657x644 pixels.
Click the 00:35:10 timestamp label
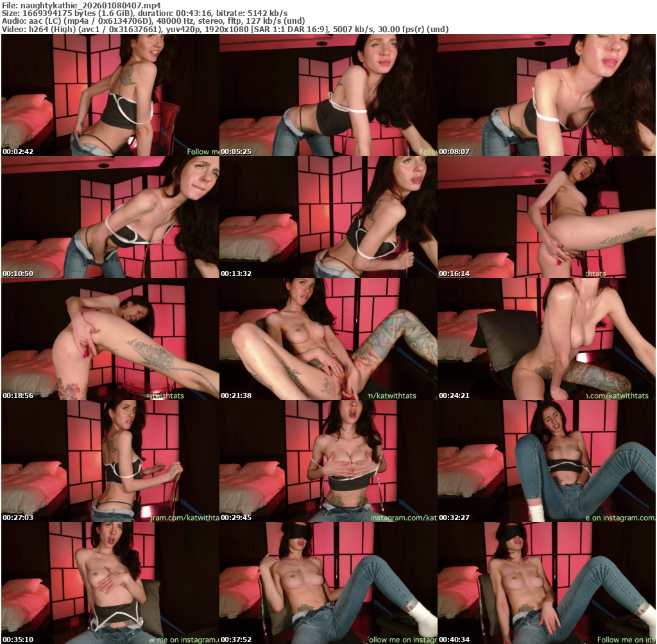tap(17, 640)
